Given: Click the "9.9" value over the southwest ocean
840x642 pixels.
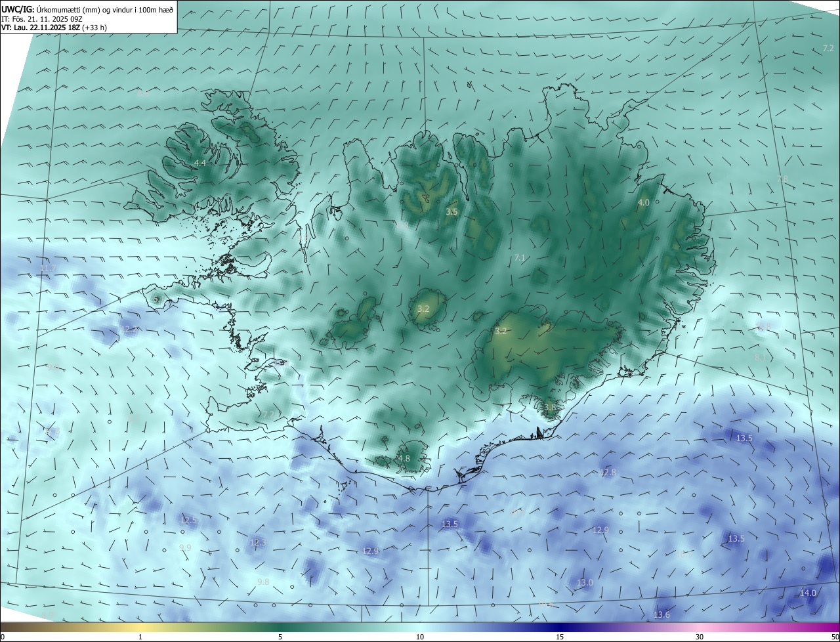Looking at the screenshot, I should (x=186, y=548).
